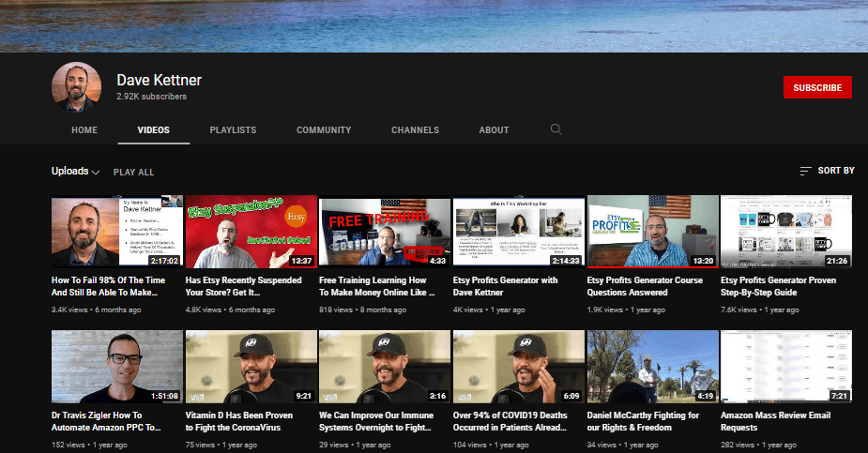Click title 'Etsy Profits Generator with Dave Kettner'
Image resolution: width=868 pixels, height=453 pixels.
tap(506, 286)
